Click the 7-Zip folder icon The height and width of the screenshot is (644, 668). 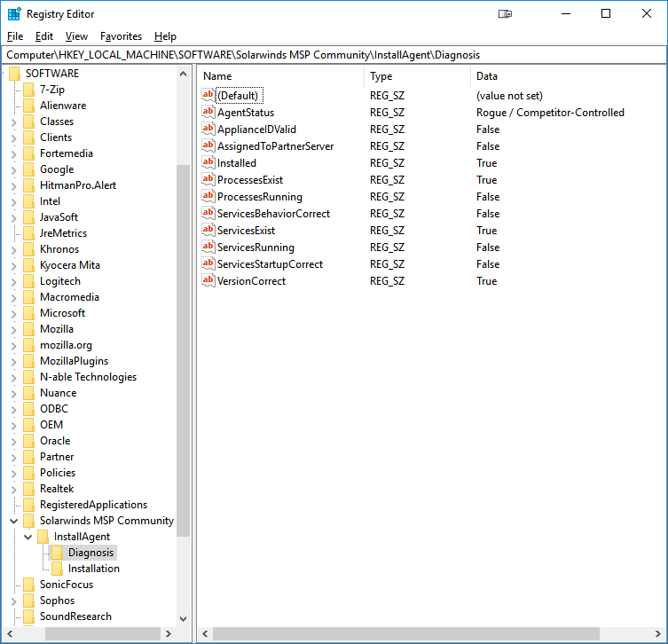coord(28,90)
